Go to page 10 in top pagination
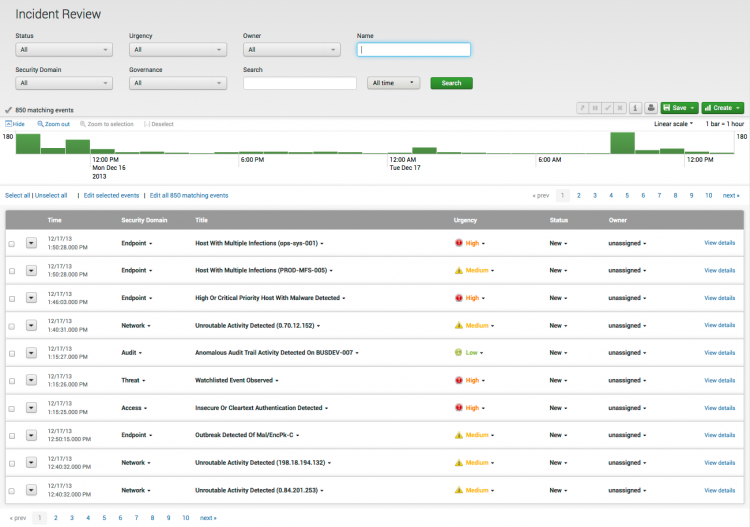This screenshot has height=527, width=750. click(x=708, y=196)
